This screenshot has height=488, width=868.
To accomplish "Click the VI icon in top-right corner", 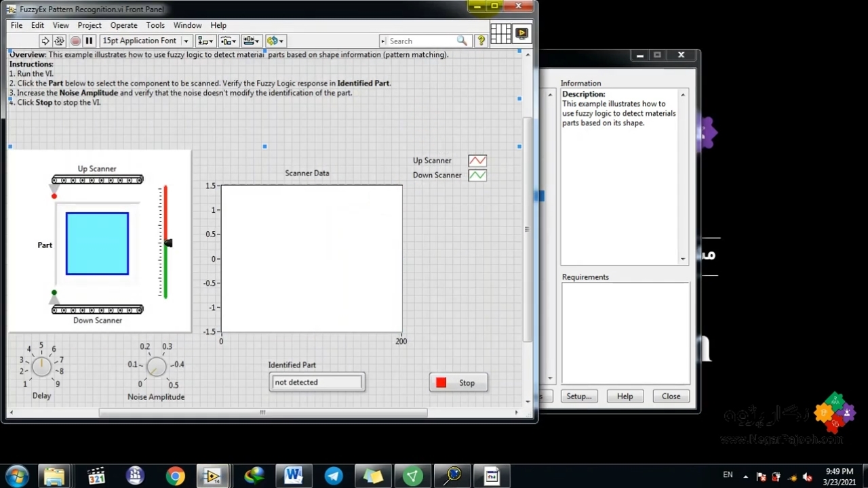I will tap(521, 33).
